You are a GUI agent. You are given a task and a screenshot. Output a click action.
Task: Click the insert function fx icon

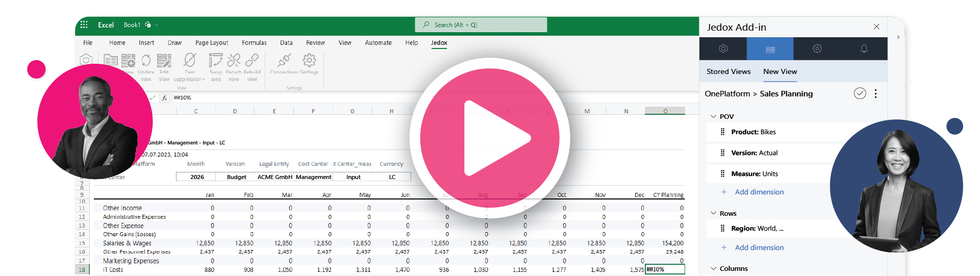click(x=164, y=98)
